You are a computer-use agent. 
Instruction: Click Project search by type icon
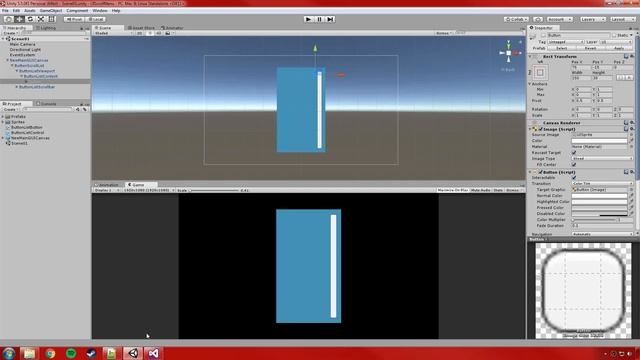point(78,109)
